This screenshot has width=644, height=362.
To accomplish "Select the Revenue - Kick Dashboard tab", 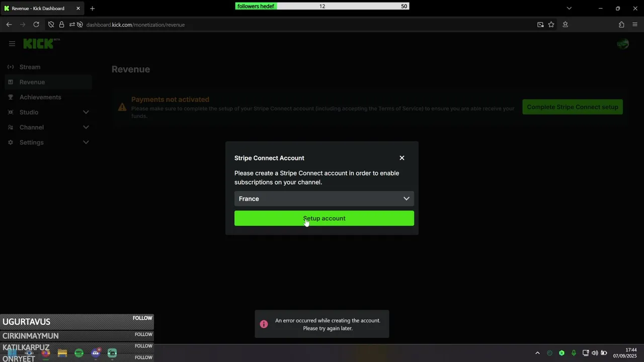I will pos(42,9).
